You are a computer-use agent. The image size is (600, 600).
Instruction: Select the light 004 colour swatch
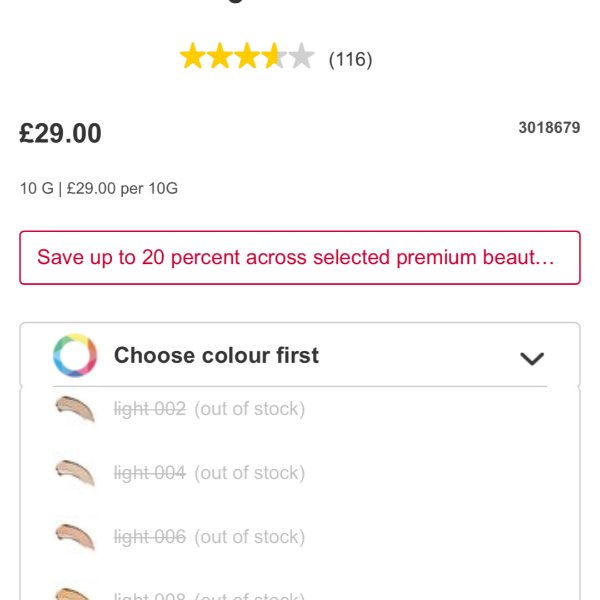[x=75, y=473]
